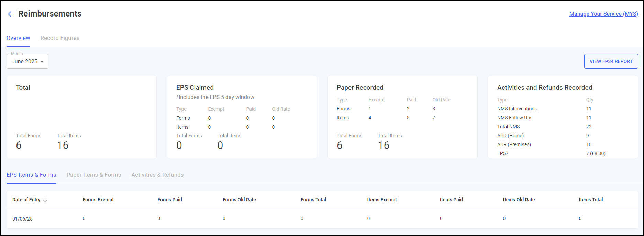The width and height of the screenshot is (644, 236).
Task: Switch to the Overview tab
Action: tap(18, 38)
